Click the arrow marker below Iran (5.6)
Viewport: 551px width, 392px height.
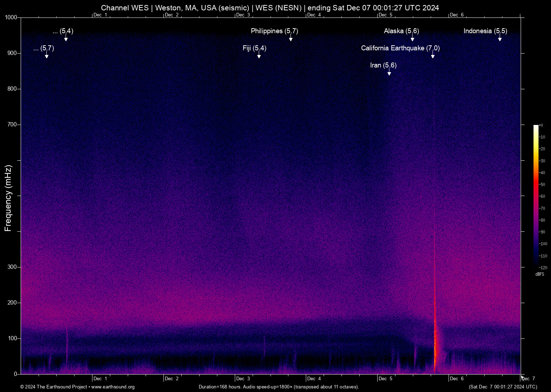pyautogui.click(x=389, y=73)
